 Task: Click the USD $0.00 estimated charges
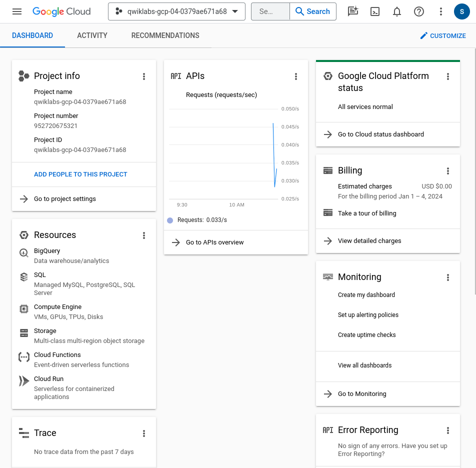pyautogui.click(x=436, y=186)
